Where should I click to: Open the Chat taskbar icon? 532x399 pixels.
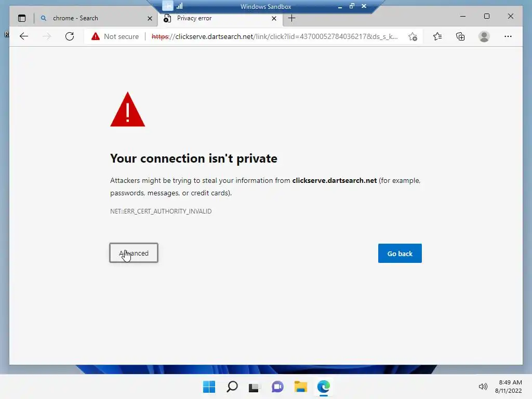tap(277, 387)
